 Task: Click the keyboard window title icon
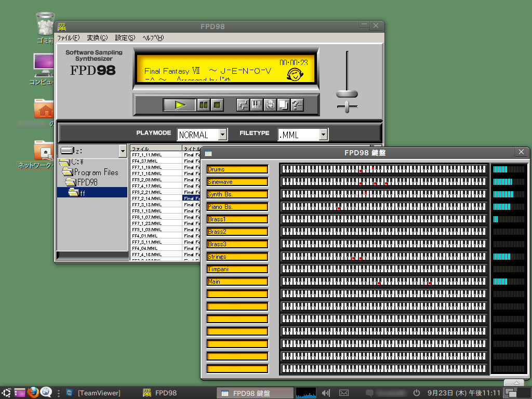pyautogui.click(x=208, y=153)
